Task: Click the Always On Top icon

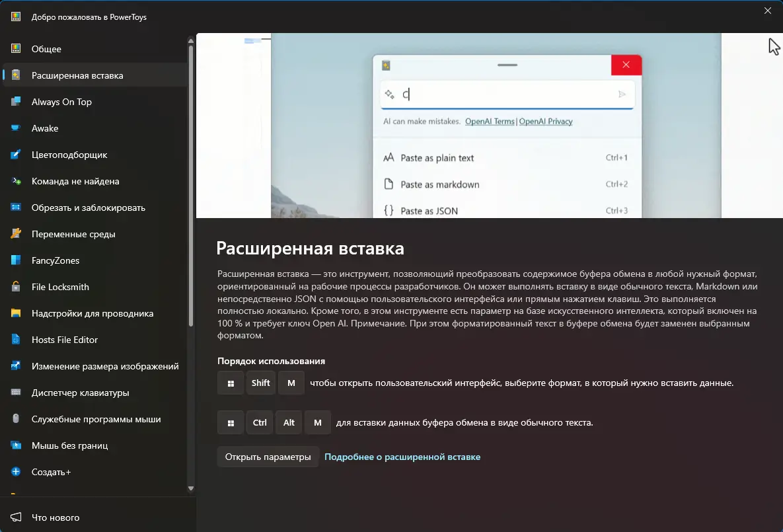Action: [16, 101]
